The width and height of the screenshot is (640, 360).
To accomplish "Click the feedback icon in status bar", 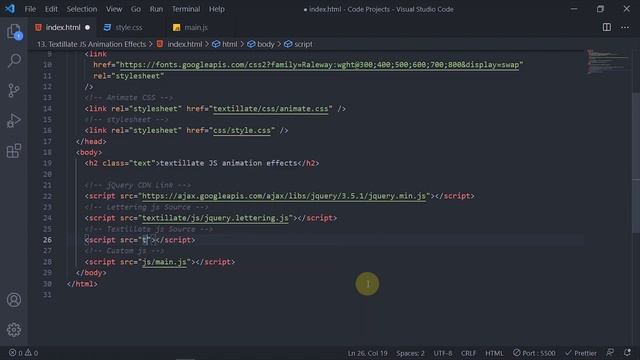I will 610,352.
